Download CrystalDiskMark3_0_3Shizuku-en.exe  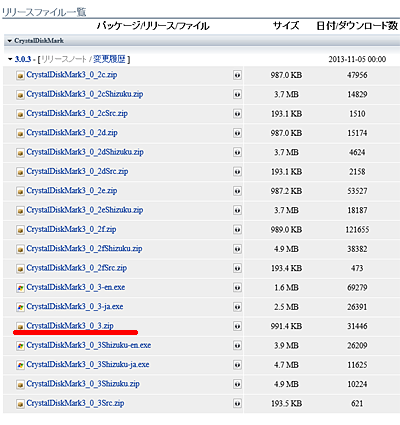89,345
